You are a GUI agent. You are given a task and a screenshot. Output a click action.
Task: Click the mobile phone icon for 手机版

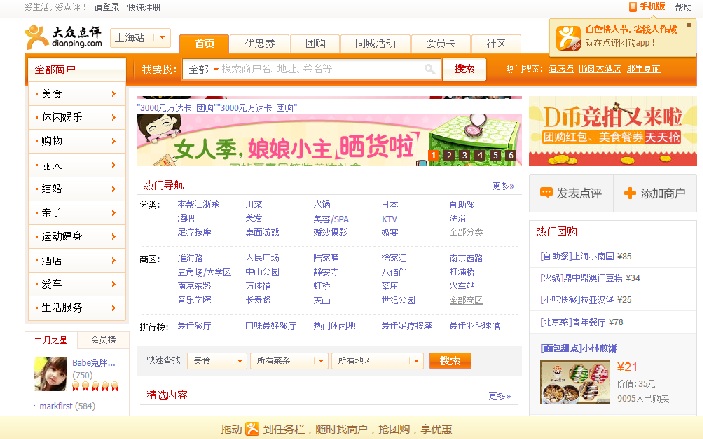pyautogui.click(x=633, y=7)
